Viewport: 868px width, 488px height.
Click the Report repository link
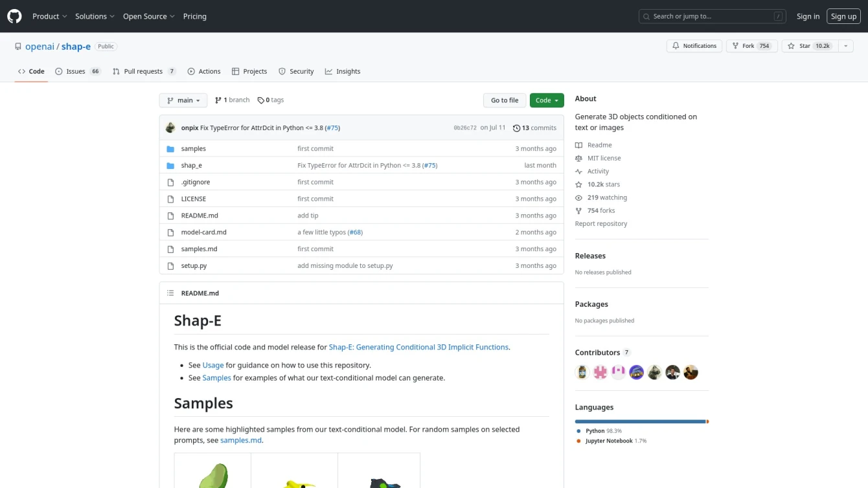tap(601, 224)
